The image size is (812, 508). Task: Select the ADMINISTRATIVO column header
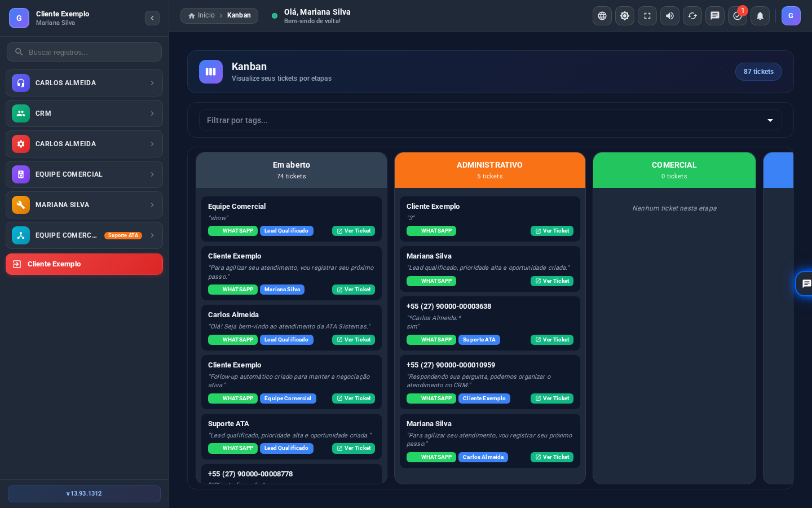point(490,170)
